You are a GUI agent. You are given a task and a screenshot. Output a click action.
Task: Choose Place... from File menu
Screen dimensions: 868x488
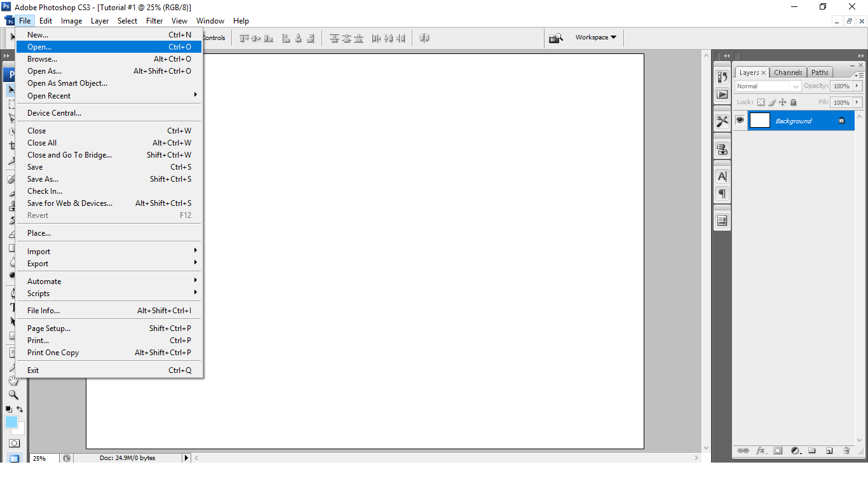(x=109, y=233)
